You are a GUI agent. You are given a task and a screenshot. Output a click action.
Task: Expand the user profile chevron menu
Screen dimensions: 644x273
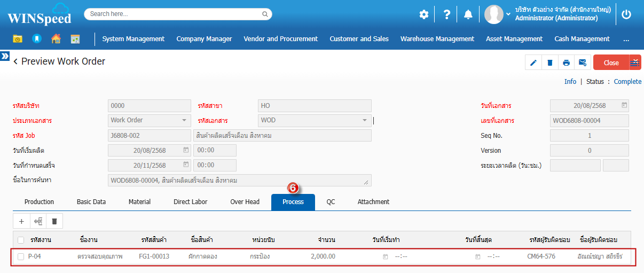[x=508, y=15]
